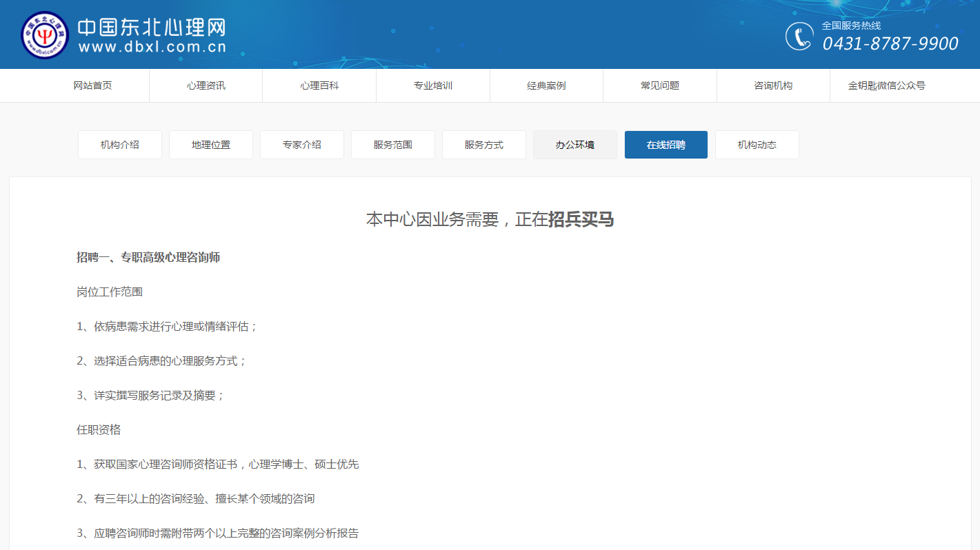The height and width of the screenshot is (550, 980).
Task: Switch to 服务方式 tab
Action: coord(484,145)
